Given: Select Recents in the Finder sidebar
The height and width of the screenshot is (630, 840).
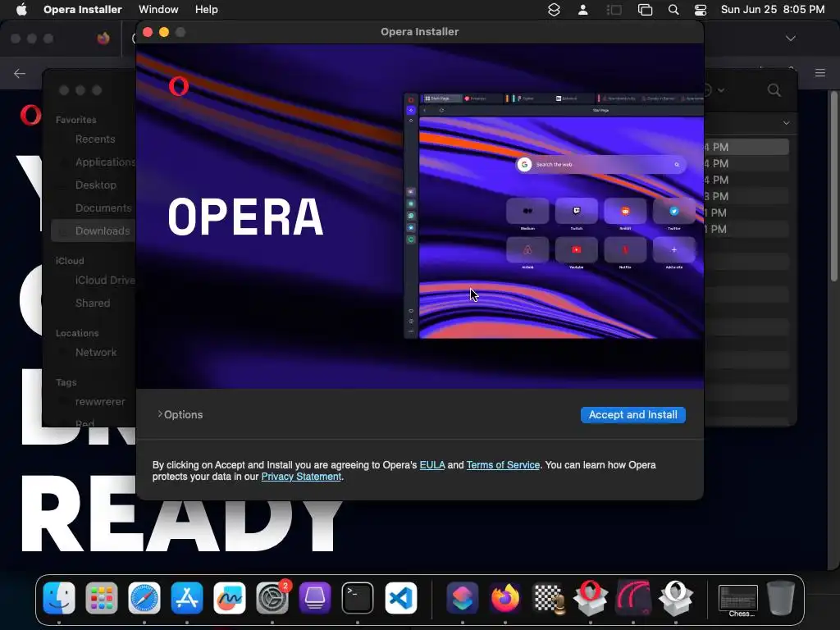Looking at the screenshot, I should 95,139.
